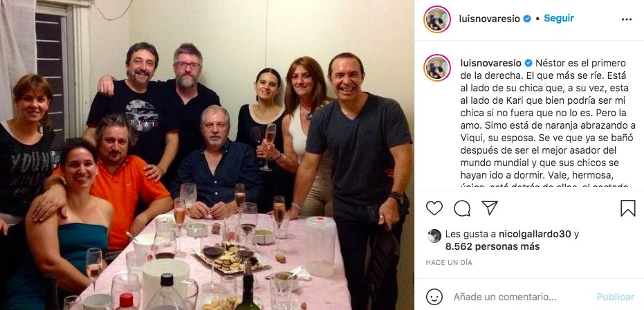Screen dimensions: 644x310
Task: Open luisnovaresio profile from header username
Action: click(x=490, y=19)
